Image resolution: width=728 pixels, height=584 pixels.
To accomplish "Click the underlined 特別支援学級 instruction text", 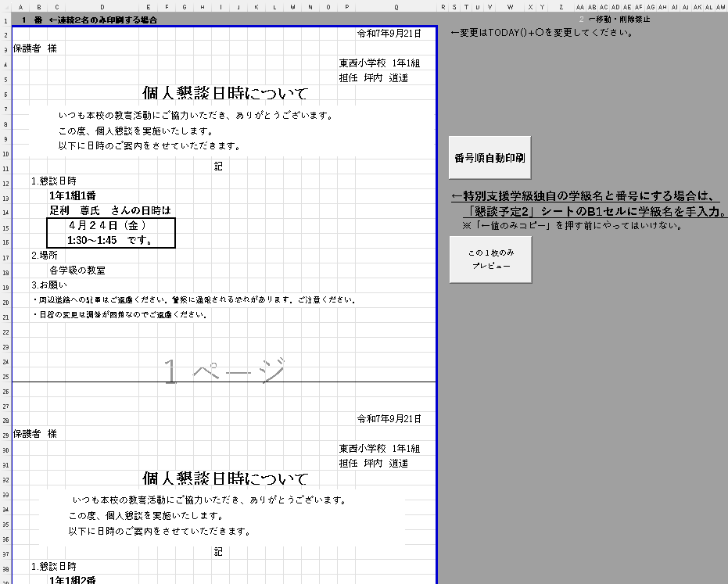I will [585, 197].
